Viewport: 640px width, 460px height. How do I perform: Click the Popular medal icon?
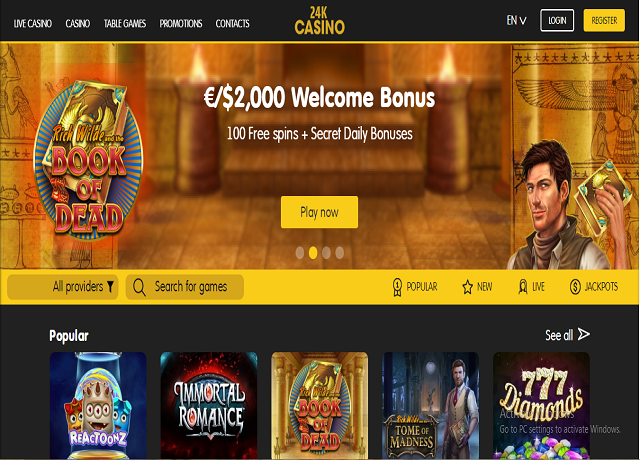click(397, 287)
